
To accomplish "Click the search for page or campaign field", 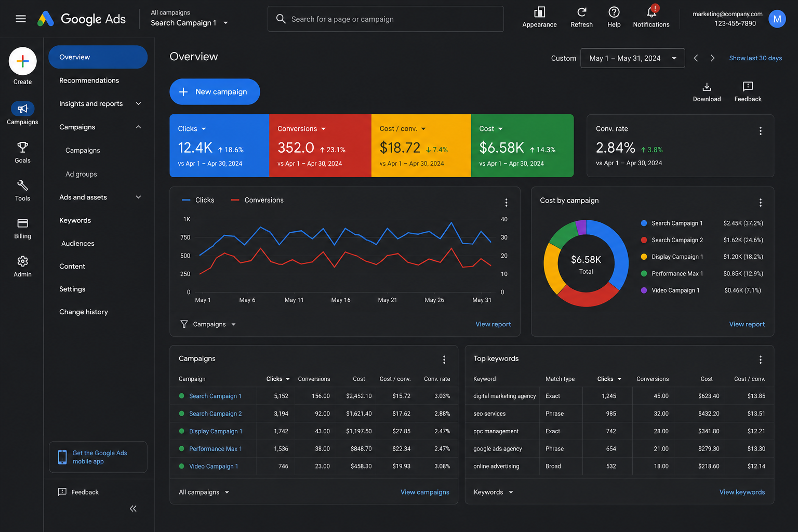I will click(385, 19).
